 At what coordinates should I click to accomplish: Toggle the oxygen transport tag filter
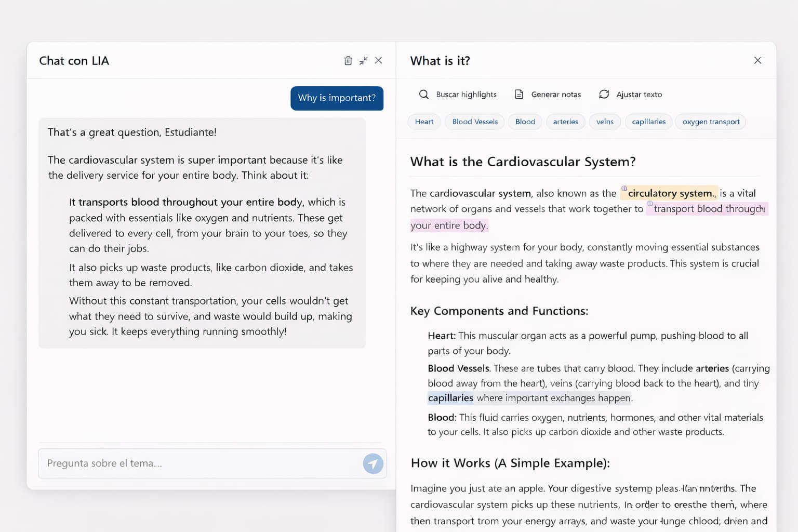(710, 122)
